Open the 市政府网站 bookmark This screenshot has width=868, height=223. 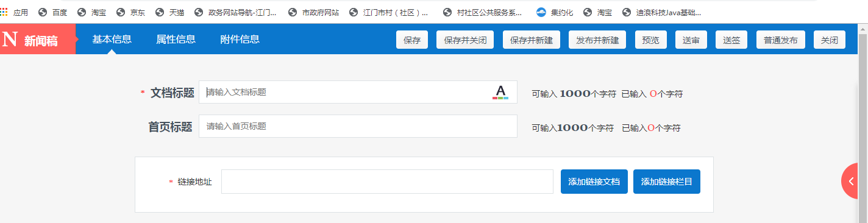[x=313, y=12]
